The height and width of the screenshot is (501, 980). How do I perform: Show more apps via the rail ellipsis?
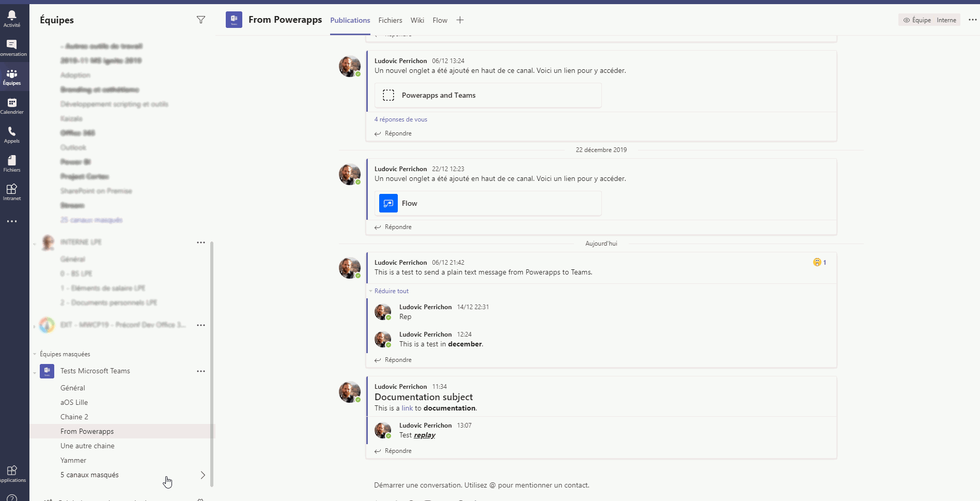click(x=12, y=221)
